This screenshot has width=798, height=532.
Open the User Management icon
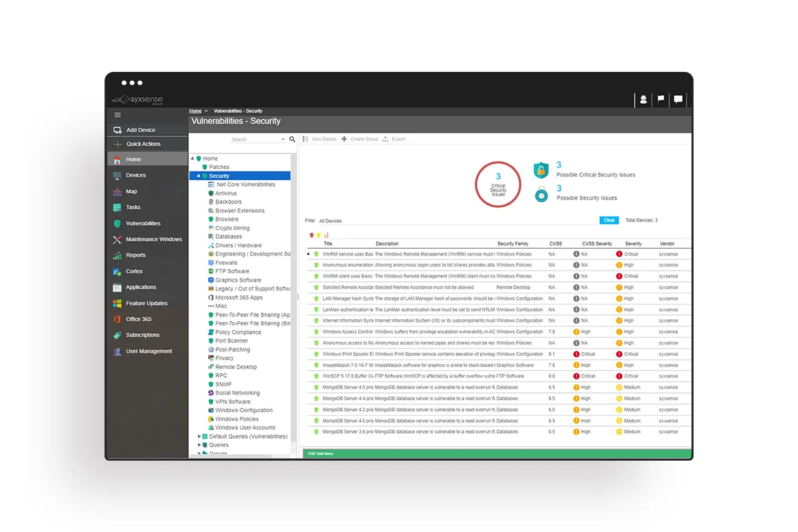[118, 351]
